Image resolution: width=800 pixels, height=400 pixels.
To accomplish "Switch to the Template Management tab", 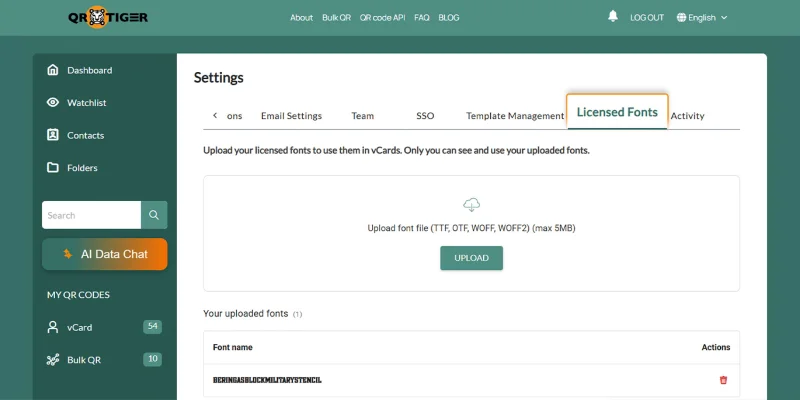I will pos(515,116).
